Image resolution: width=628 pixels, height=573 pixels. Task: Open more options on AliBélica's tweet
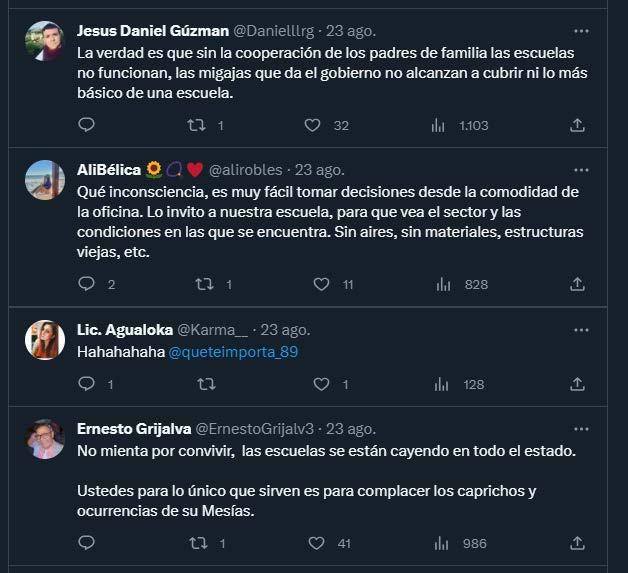[x=581, y=170]
